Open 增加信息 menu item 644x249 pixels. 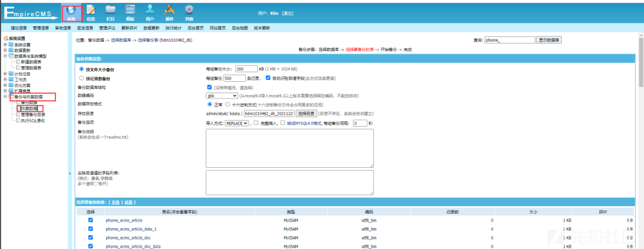(18, 28)
